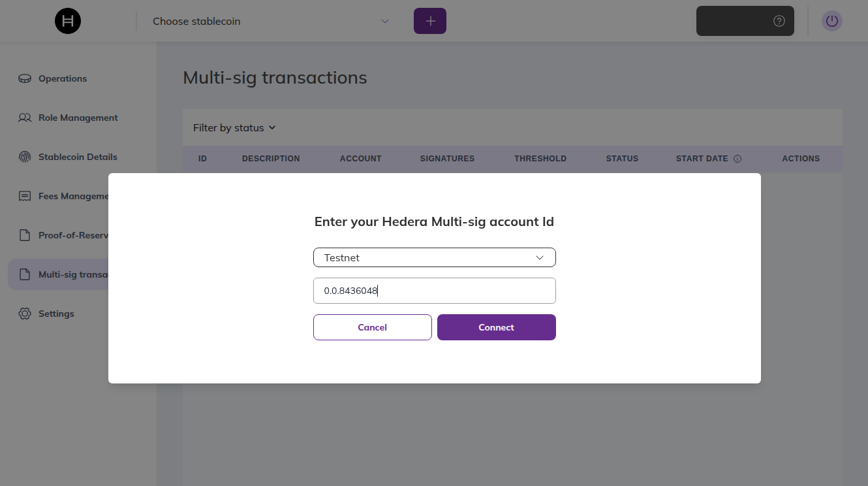This screenshot has height=486, width=868.
Task: Click the Proof-of-Reserve document icon
Action: 24,235
